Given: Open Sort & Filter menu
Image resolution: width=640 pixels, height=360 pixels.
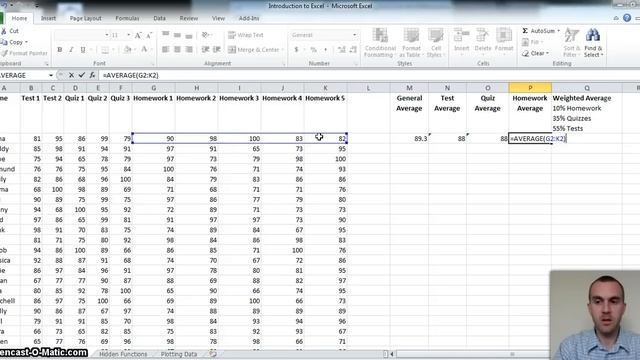Looking at the screenshot, I should pos(571,43).
